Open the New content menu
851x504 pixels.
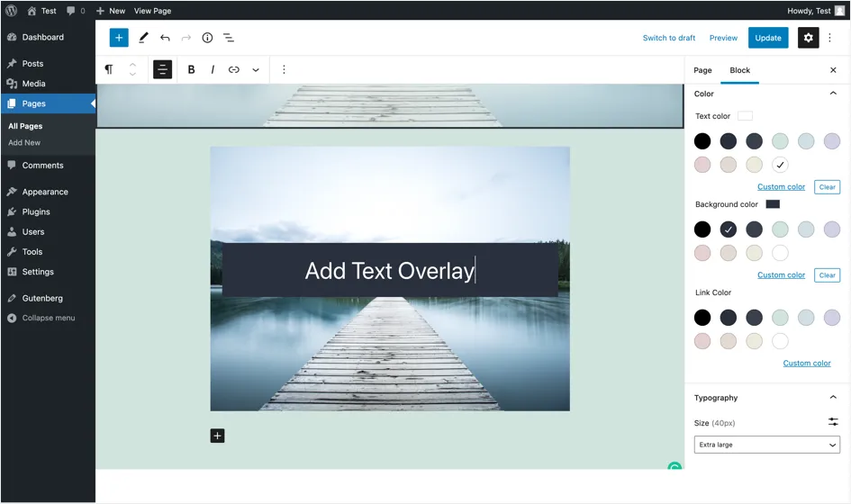click(x=110, y=10)
